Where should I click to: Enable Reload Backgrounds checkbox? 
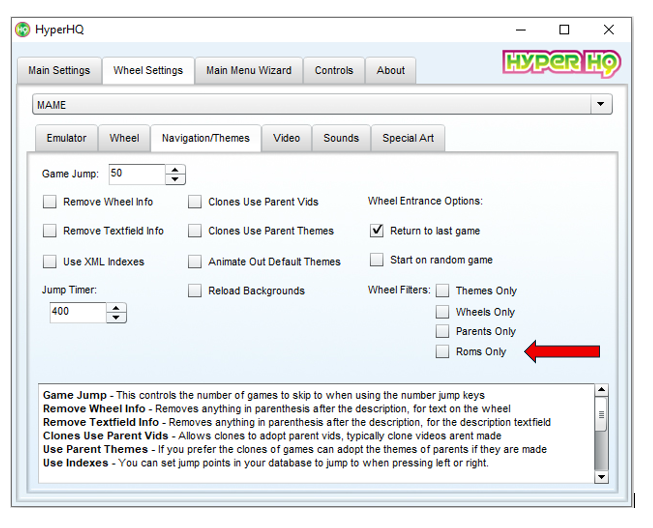[x=194, y=291]
